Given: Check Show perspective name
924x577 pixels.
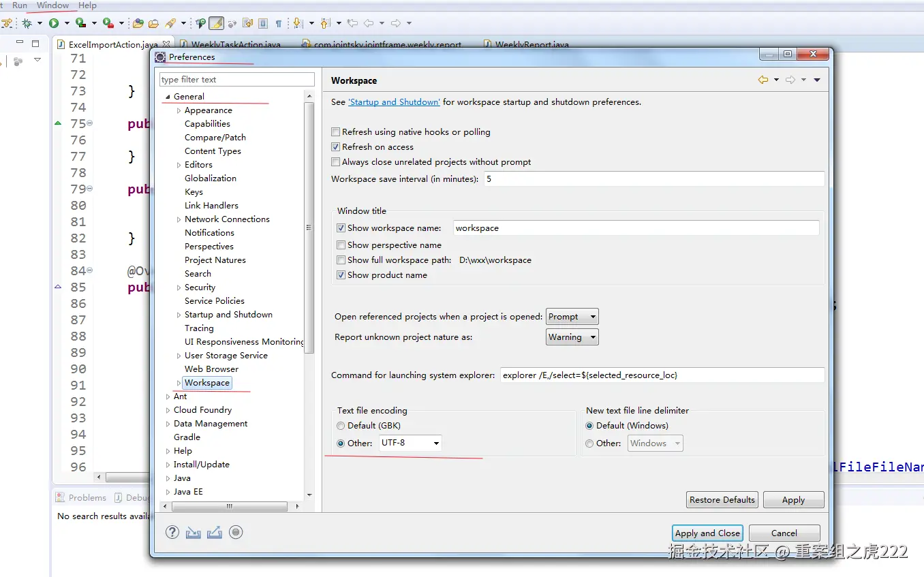Looking at the screenshot, I should click(341, 245).
